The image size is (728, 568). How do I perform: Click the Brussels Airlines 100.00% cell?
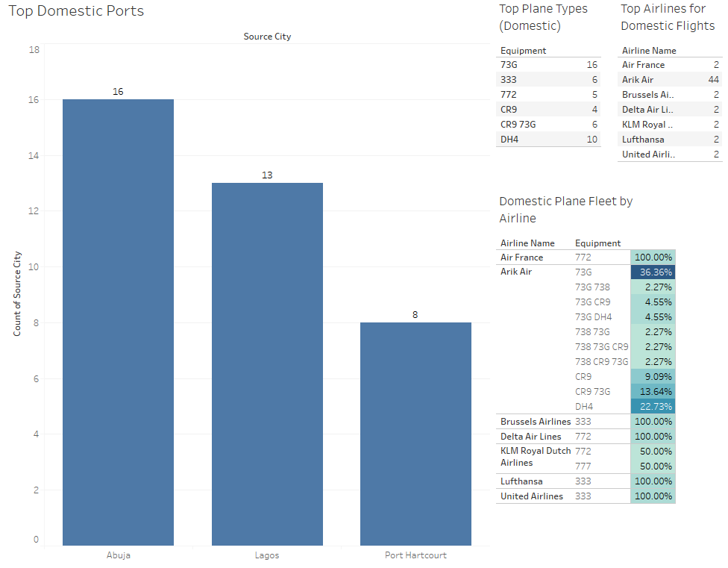[653, 421]
